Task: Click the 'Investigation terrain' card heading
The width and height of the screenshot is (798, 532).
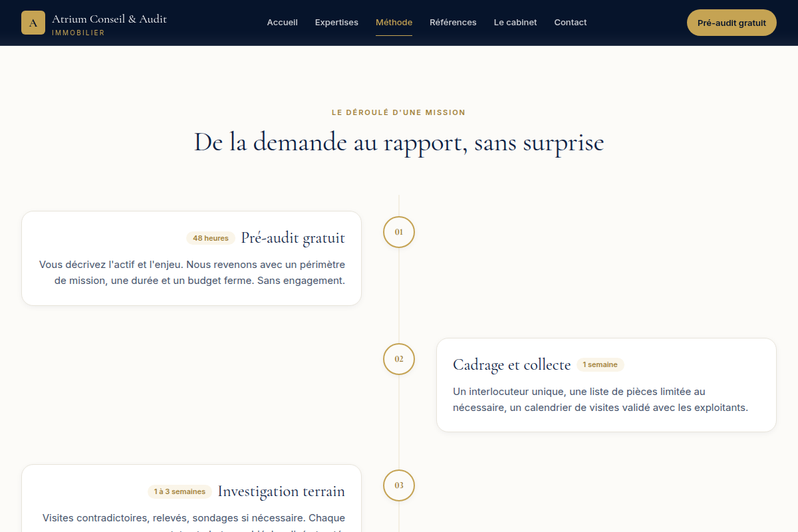Action: 281,491
